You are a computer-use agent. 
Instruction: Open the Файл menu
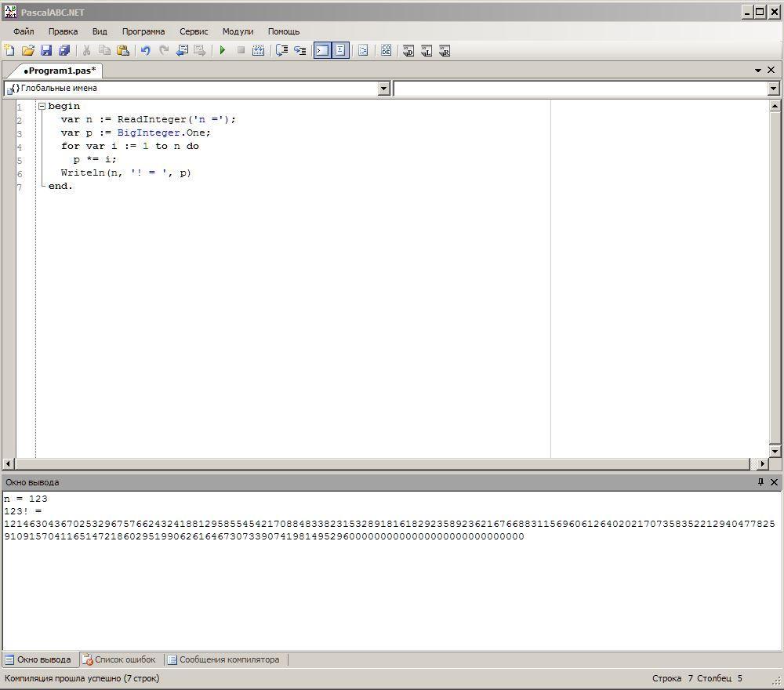[x=24, y=31]
